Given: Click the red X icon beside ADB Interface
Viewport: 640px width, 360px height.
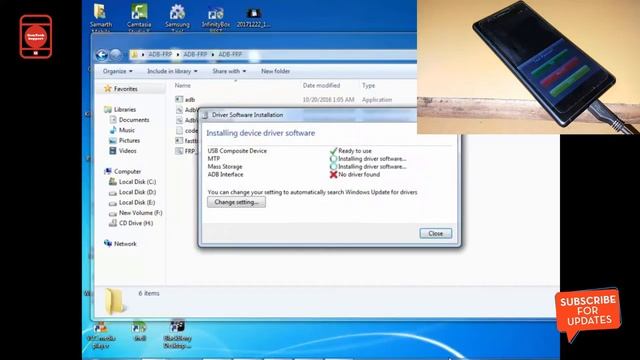Looking at the screenshot, I should point(333,174).
